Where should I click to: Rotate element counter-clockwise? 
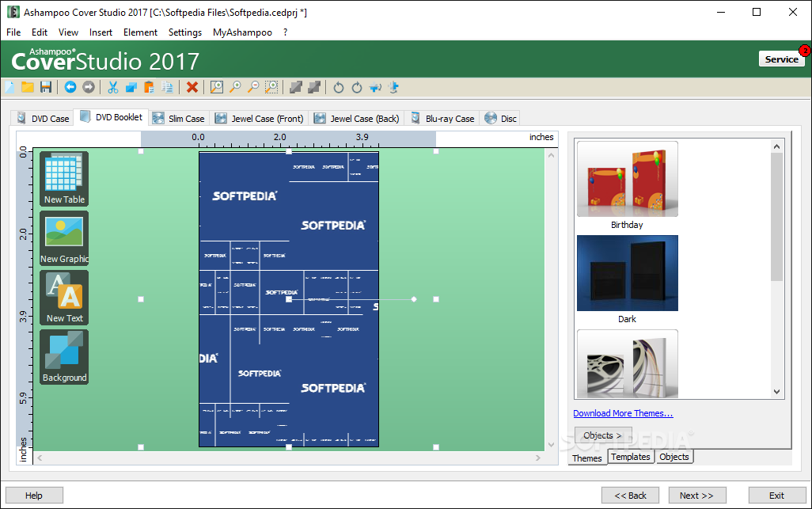[x=339, y=87]
